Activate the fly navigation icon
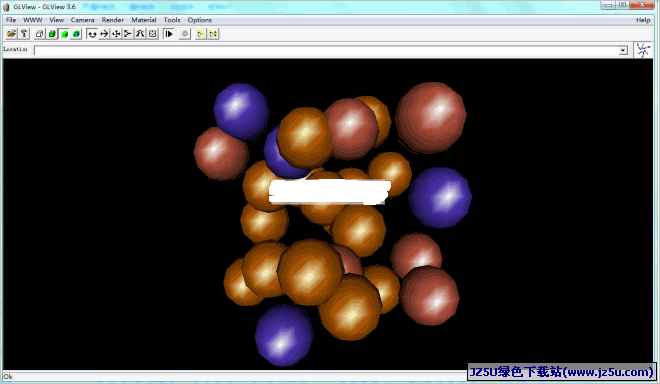Viewport: 660px width, 384px height. pyautogui.click(x=128, y=34)
